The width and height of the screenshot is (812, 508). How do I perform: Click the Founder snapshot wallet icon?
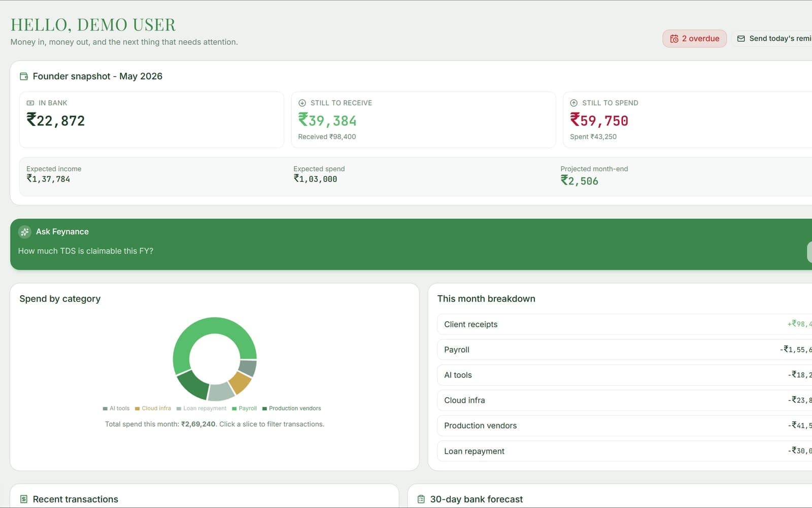(24, 76)
